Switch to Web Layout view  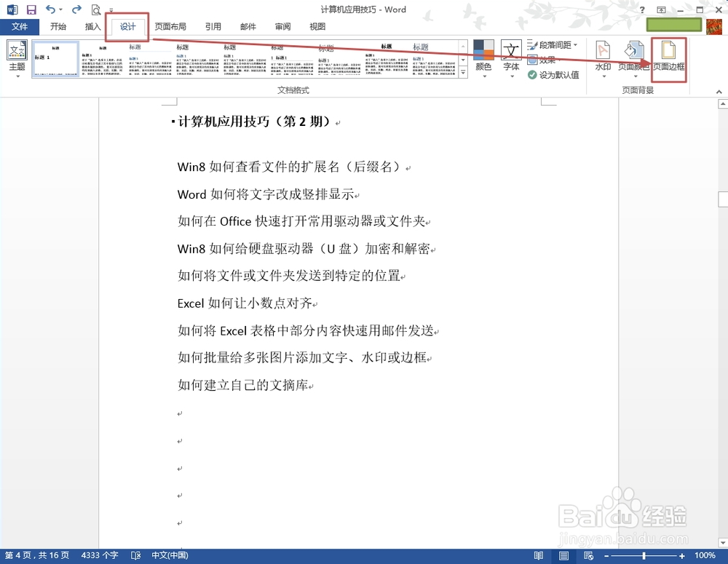tap(588, 556)
